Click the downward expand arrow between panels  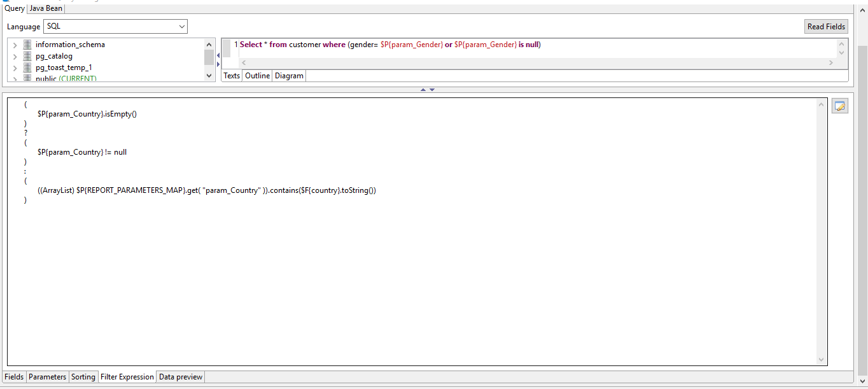pos(432,89)
